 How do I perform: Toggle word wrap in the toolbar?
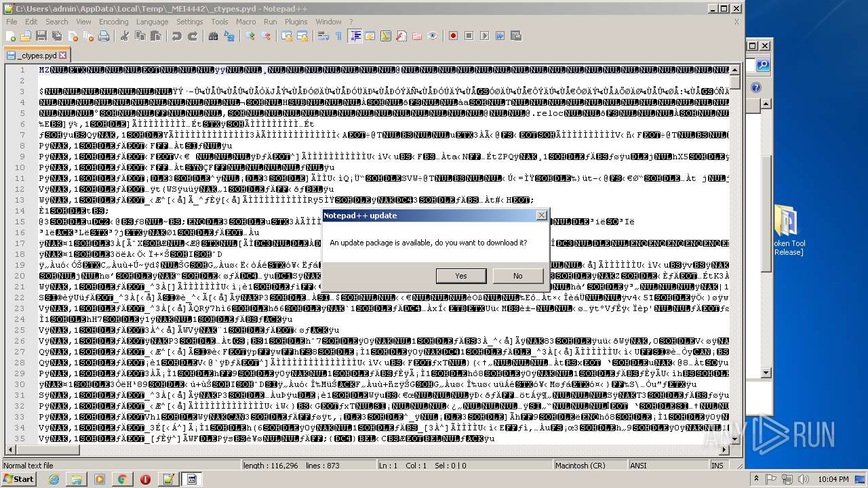coord(323,36)
